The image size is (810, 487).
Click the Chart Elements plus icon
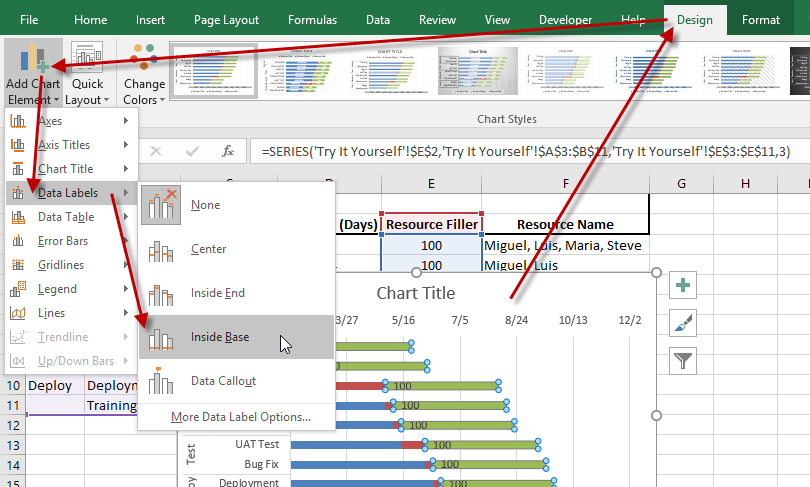click(684, 285)
